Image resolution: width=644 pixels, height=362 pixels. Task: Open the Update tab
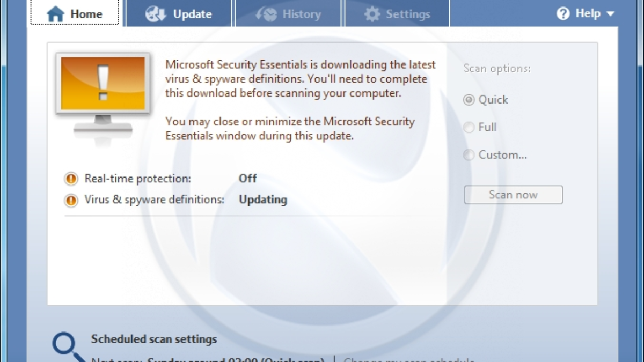pyautogui.click(x=179, y=14)
